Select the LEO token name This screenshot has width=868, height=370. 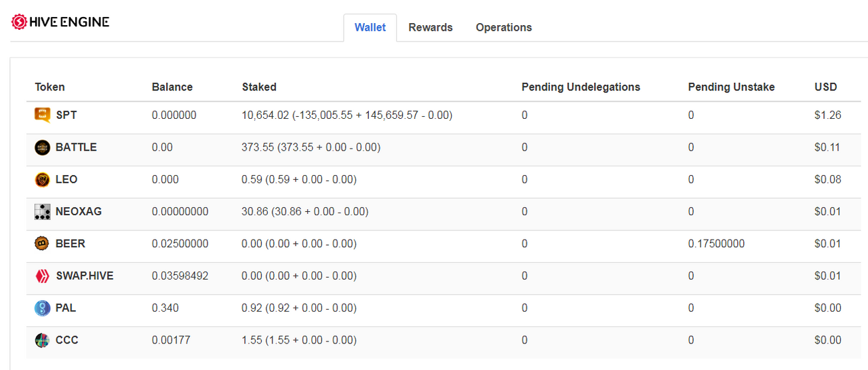coord(66,179)
